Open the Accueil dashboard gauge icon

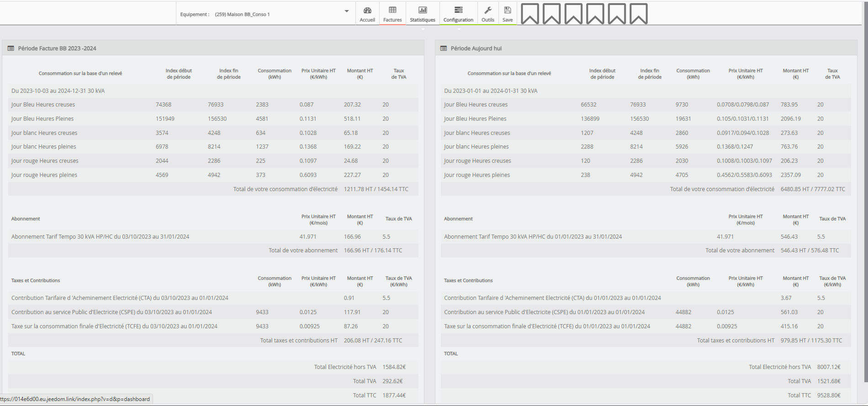[x=367, y=10]
